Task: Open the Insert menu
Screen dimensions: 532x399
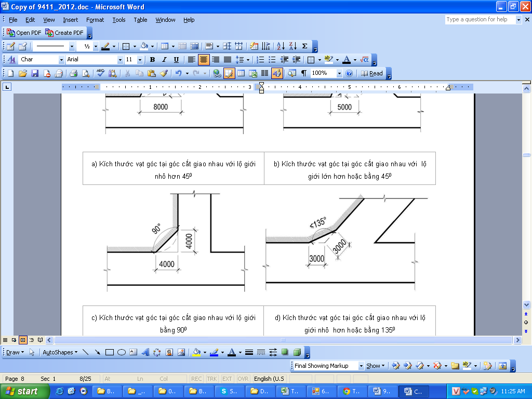Action: pyautogui.click(x=70, y=20)
